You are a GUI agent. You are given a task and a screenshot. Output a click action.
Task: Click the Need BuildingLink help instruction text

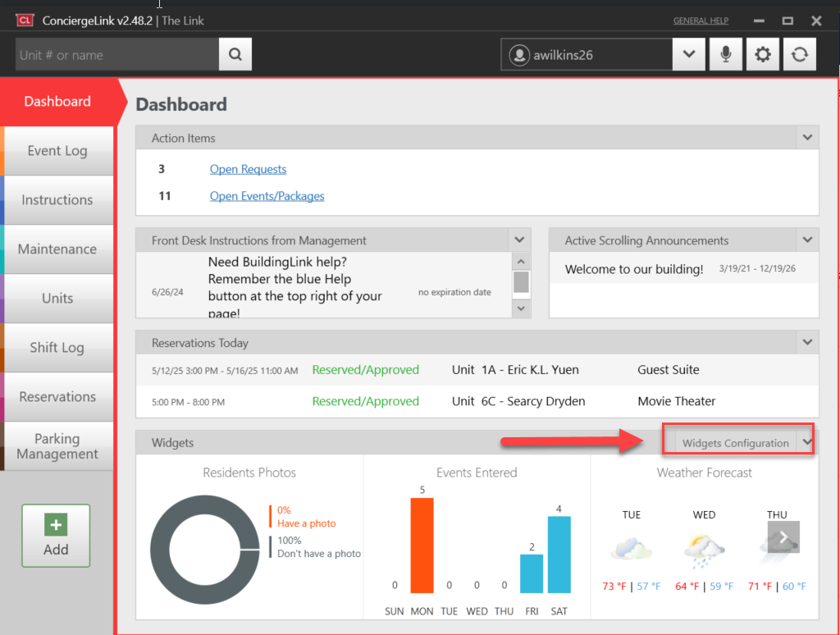click(294, 287)
